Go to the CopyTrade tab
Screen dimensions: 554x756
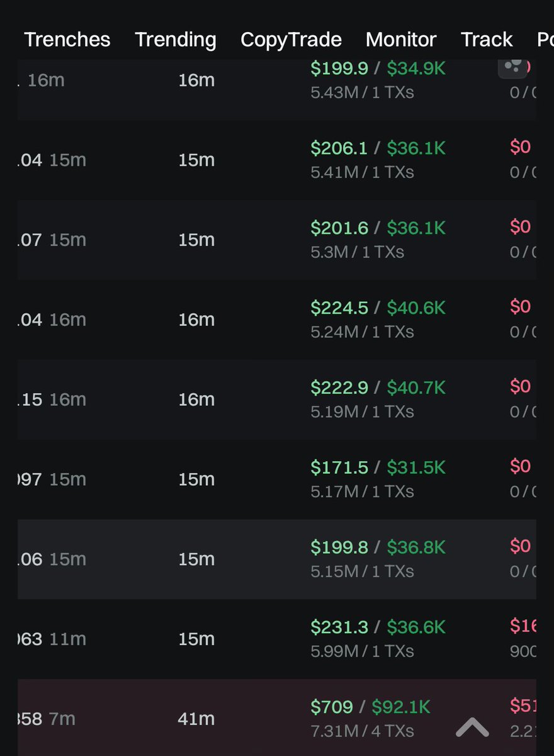pos(291,40)
